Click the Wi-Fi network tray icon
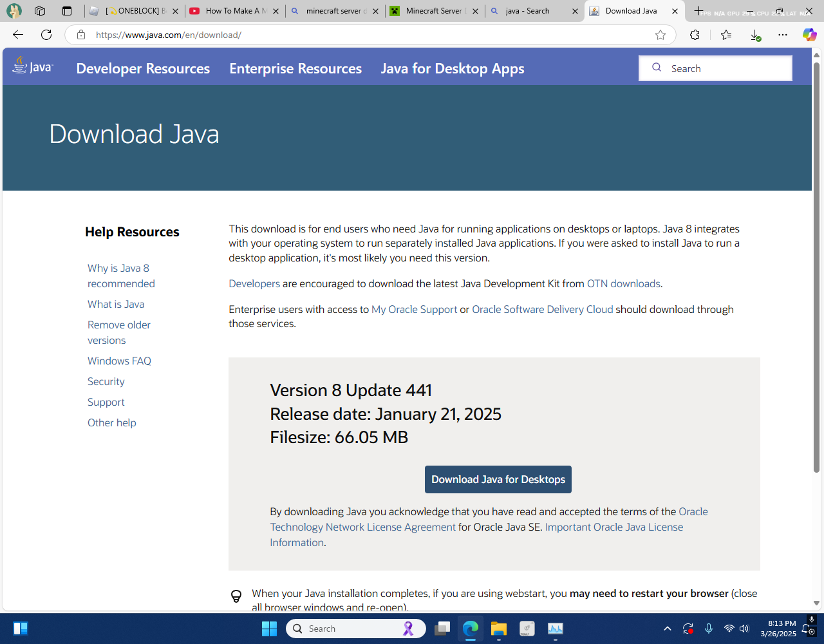The height and width of the screenshot is (644, 824). tap(729, 629)
